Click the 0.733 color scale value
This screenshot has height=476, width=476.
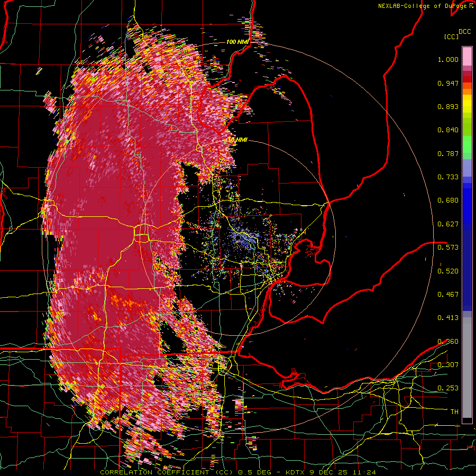[448, 177]
